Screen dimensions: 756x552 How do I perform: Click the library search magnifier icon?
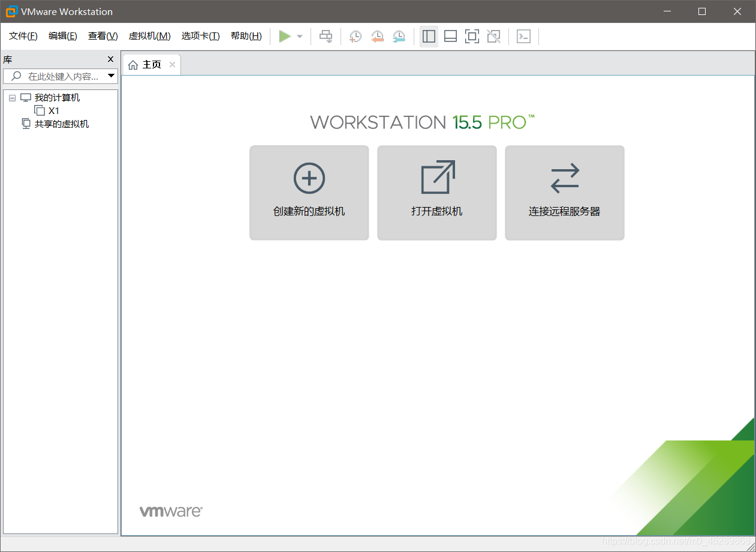[16, 76]
